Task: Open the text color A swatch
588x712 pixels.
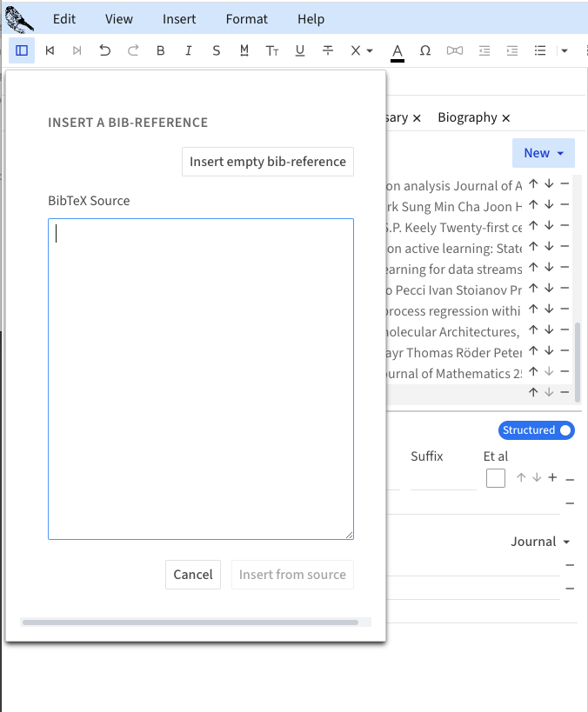Action: [x=398, y=50]
